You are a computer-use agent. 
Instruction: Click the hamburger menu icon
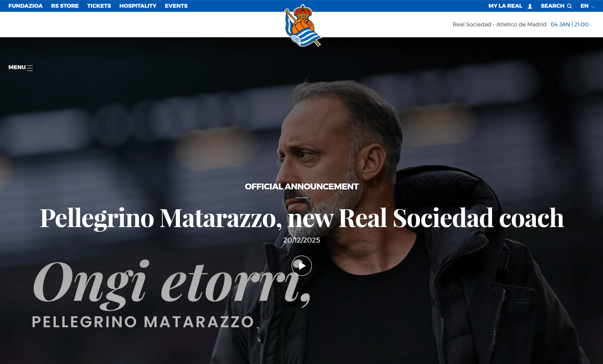pyautogui.click(x=30, y=68)
